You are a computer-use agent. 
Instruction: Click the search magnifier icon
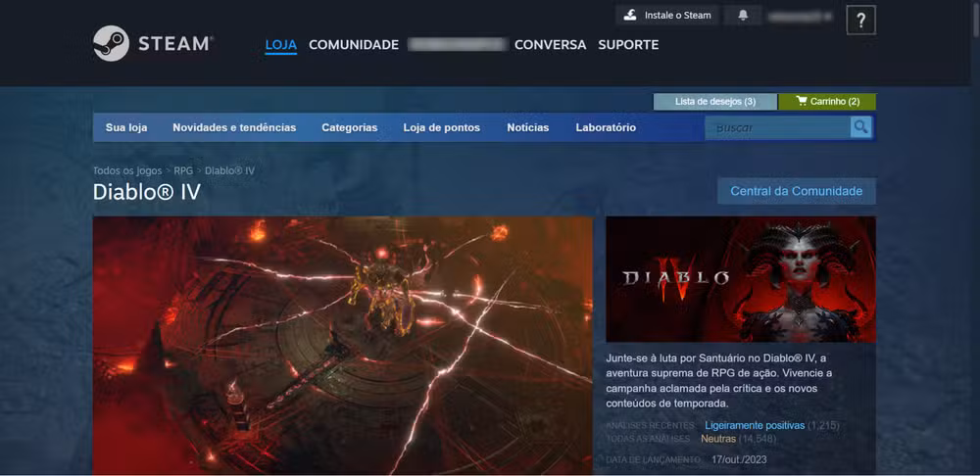coord(861,127)
